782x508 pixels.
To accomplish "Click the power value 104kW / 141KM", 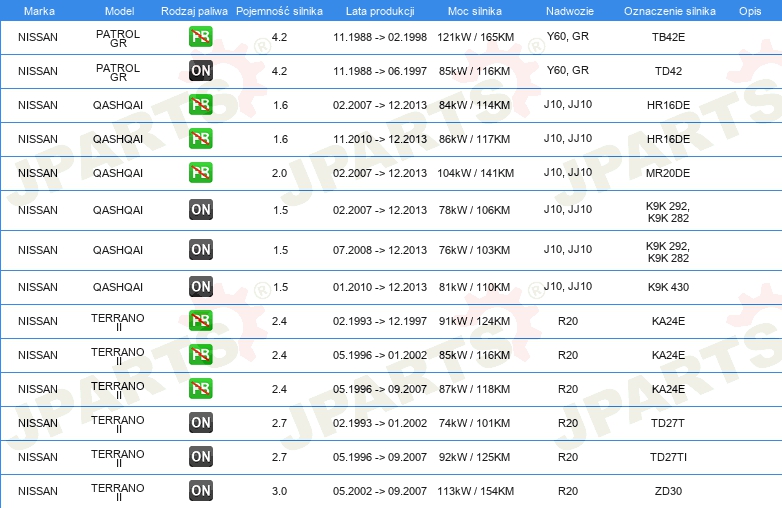I will pos(475,173).
